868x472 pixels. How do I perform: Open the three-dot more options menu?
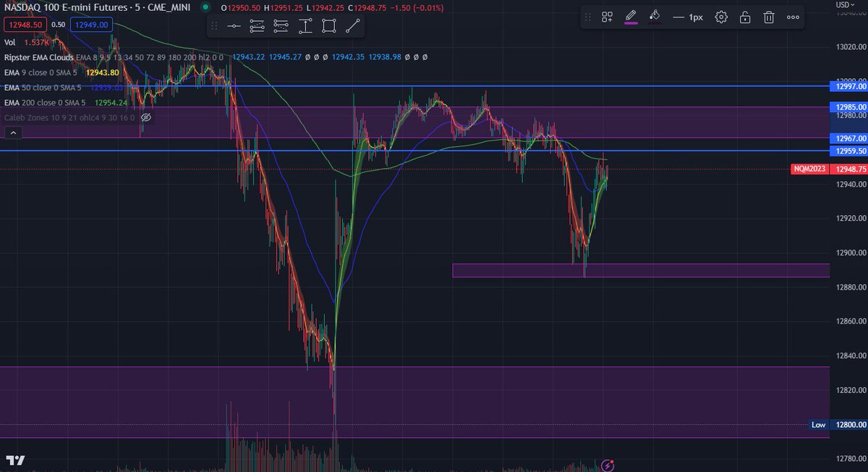[x=793, y=17]
